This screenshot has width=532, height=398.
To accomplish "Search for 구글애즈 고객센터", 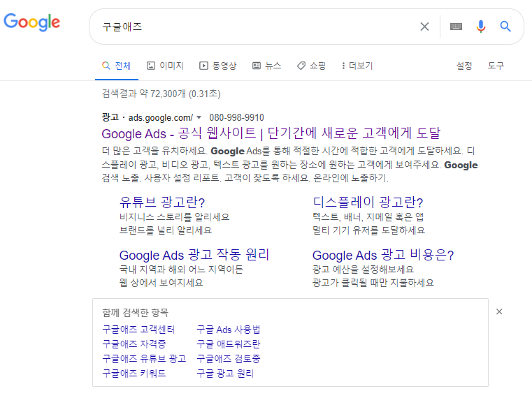I will 138,330.
